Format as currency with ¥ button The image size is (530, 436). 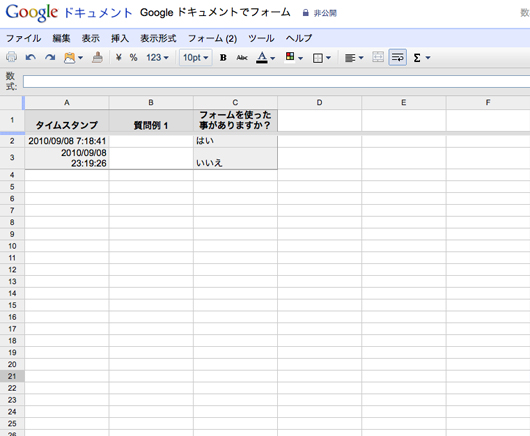coord(118,58)
